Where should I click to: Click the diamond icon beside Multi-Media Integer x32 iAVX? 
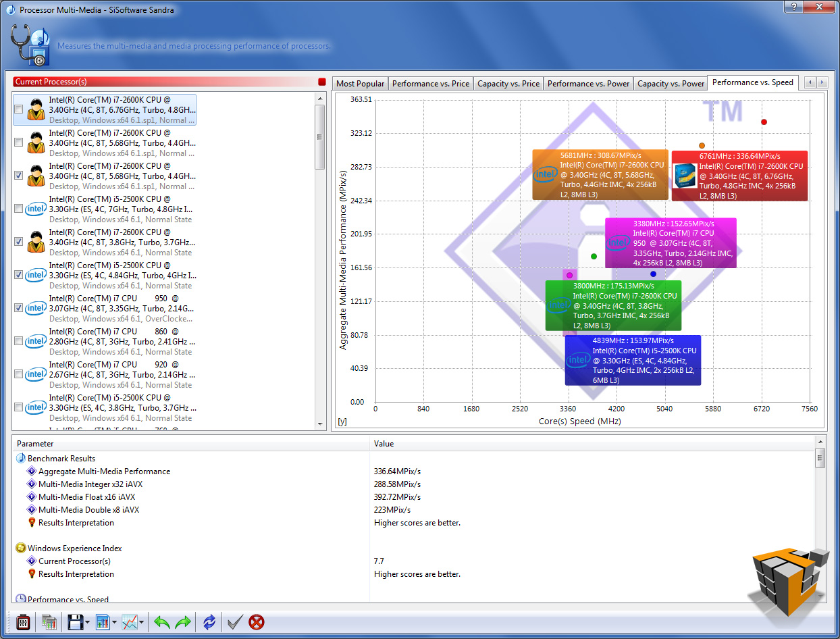pyautogui.click(x=32, y=484)
